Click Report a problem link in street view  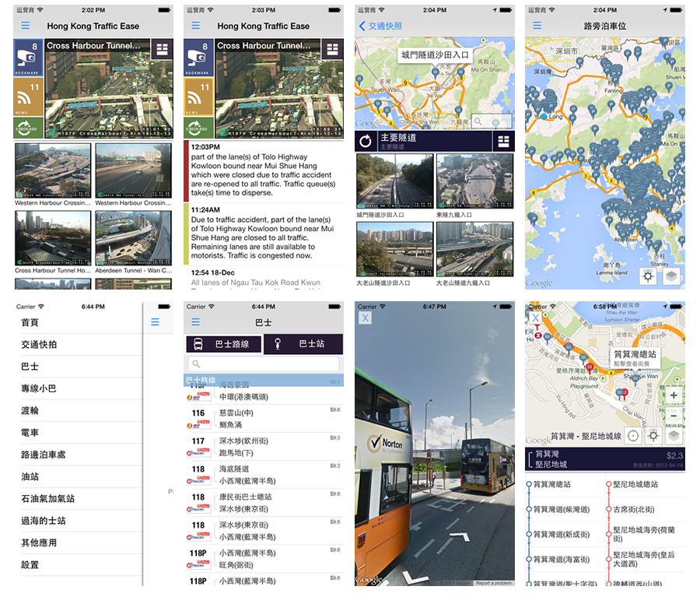coord(494,583)
